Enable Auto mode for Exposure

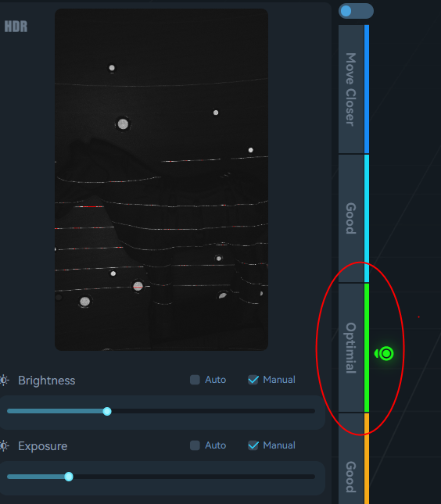[195, 445]
